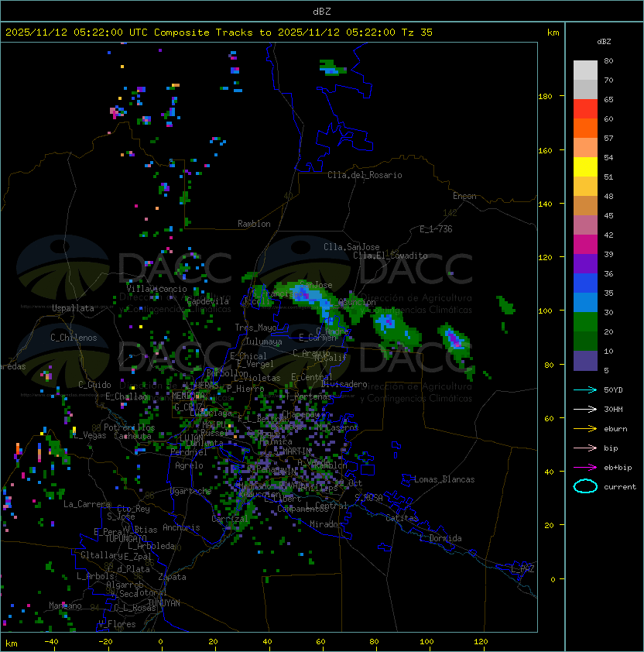Click the 'V_Flores' map label
The image size is (644, 652).
coord(117,624)
